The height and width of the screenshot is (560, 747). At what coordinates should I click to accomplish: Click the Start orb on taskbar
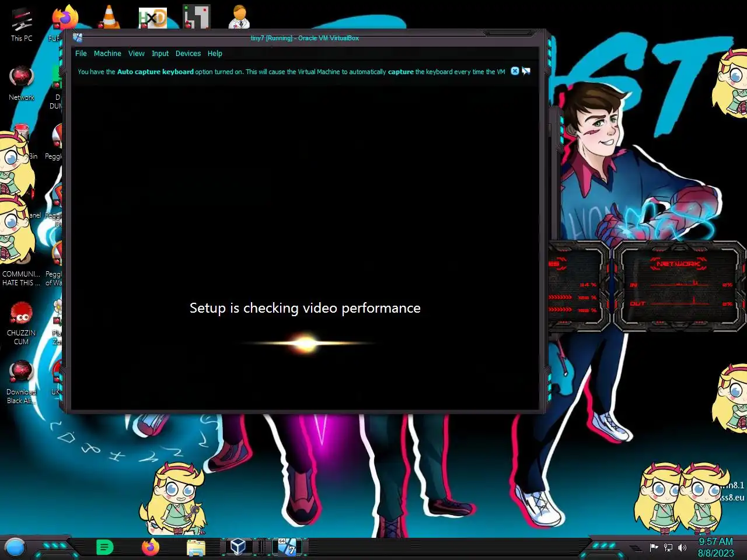(15, 547)
